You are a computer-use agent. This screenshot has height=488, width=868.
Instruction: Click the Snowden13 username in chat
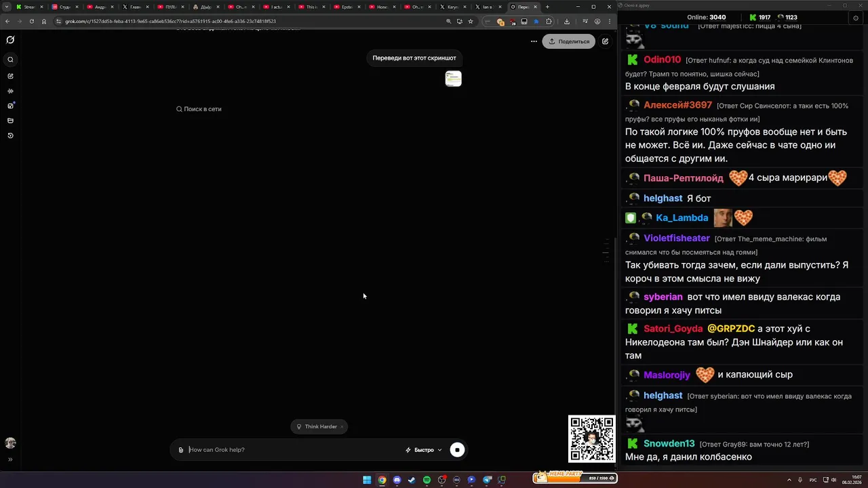tap(669, 443)
